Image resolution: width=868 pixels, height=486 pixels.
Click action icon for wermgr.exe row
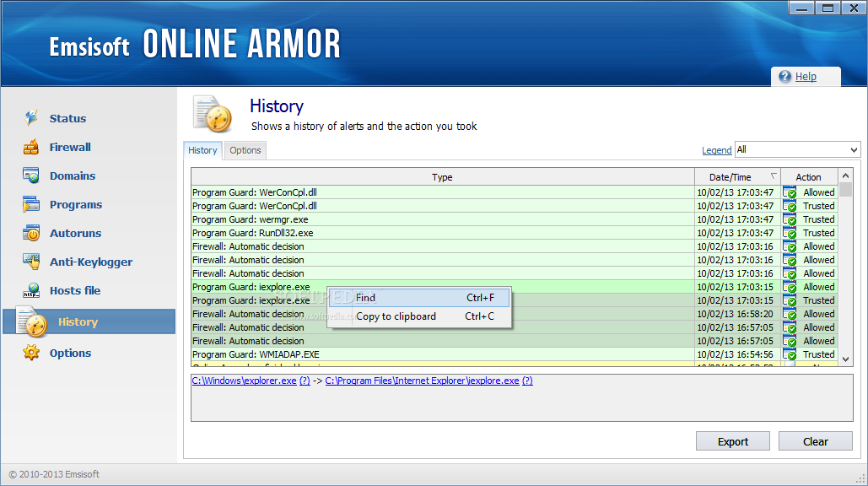[x=790, y=219]
